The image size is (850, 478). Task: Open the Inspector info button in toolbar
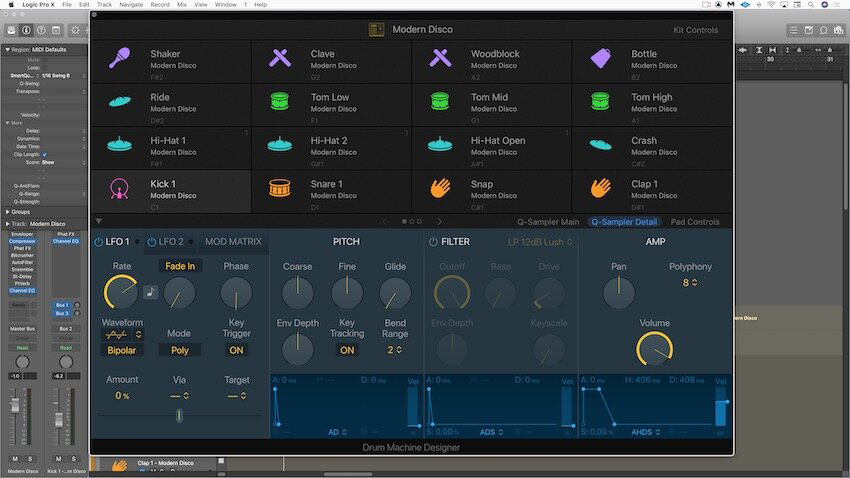coord(26,30)
